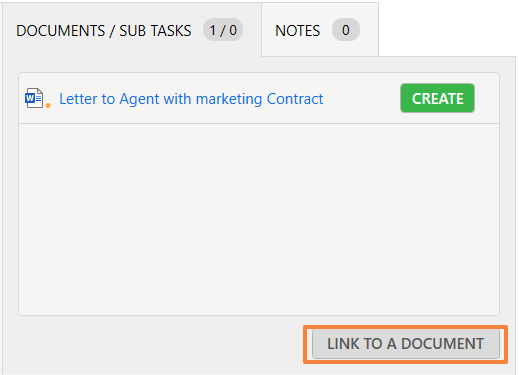Attach a file using Link To A Document

406,344
